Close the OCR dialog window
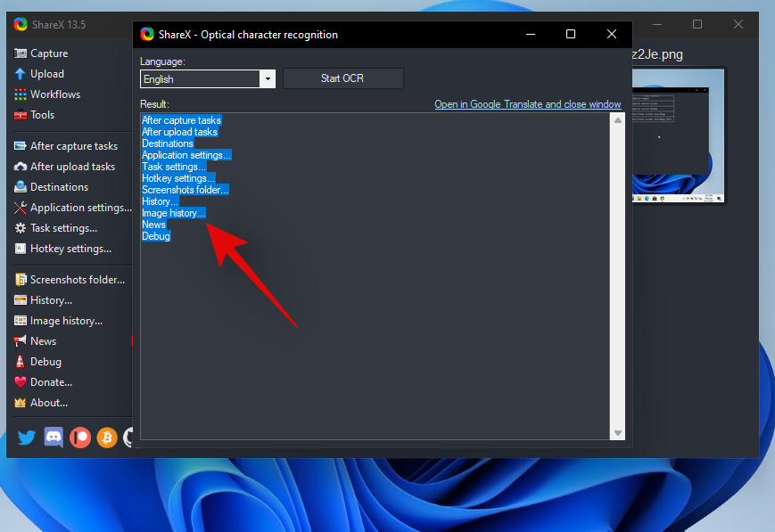The height and width of the screenshot is (532, 775). pyautogui.click(x=612, y=34)
